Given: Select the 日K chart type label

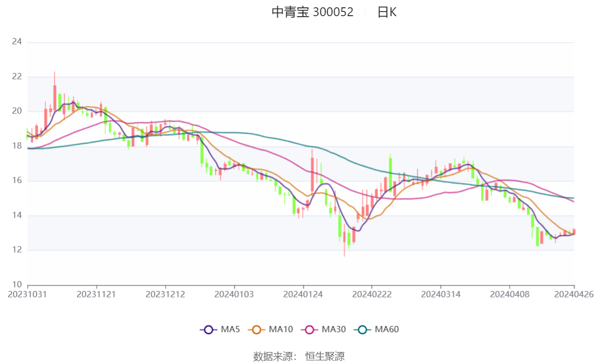Looking at the screenshot, I should 387,12.
